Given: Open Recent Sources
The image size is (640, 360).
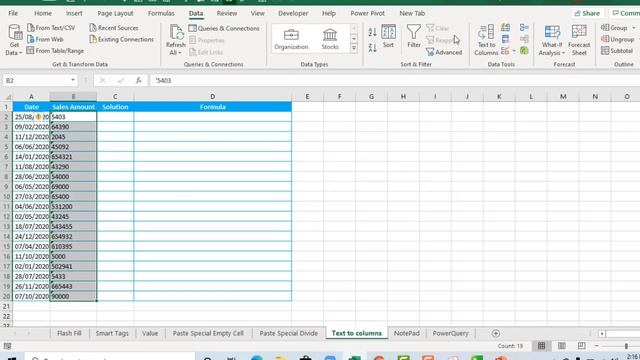Looking at the screenshot, I should click(x=113, y=28).
